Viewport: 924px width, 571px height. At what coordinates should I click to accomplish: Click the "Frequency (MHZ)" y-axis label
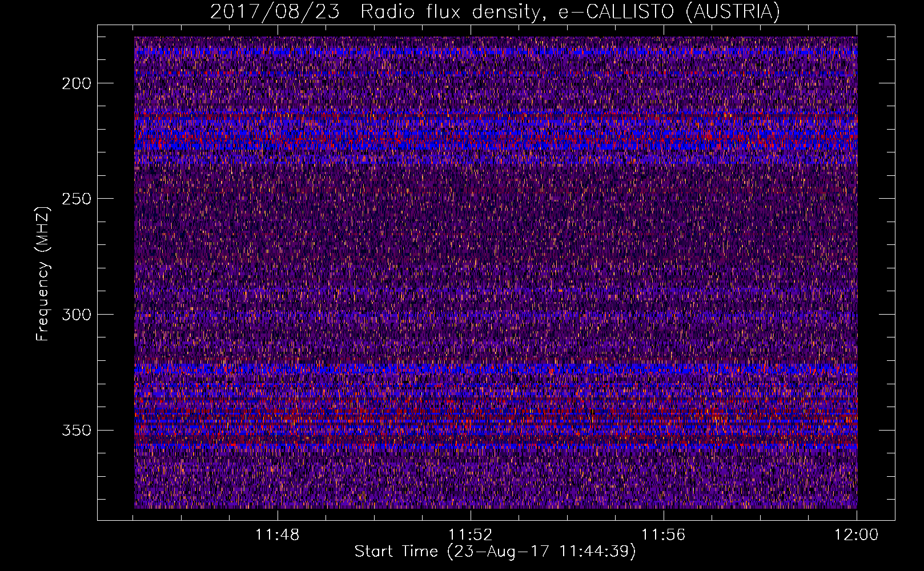point(43,274)
